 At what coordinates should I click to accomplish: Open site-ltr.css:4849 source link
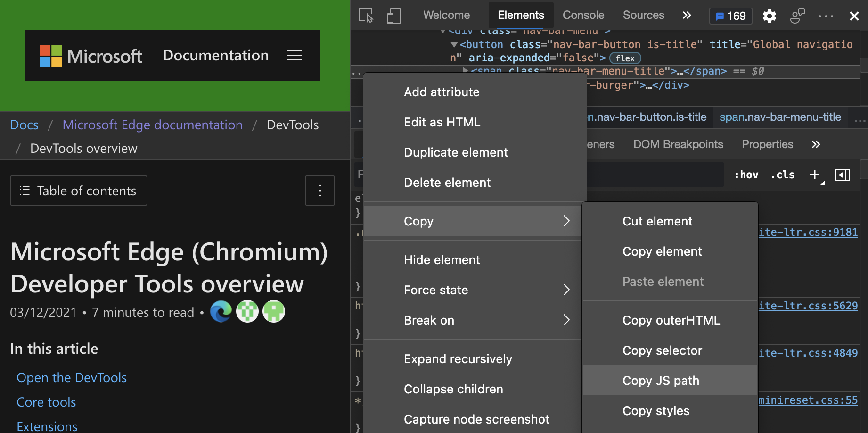[808, 353]
